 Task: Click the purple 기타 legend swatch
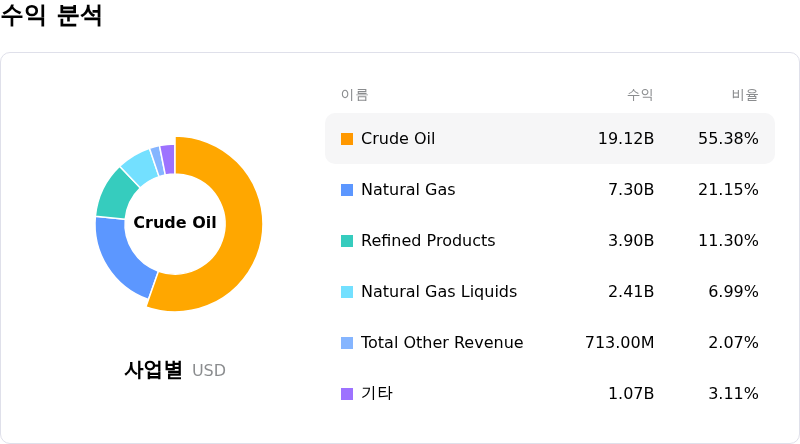(347, 394)
